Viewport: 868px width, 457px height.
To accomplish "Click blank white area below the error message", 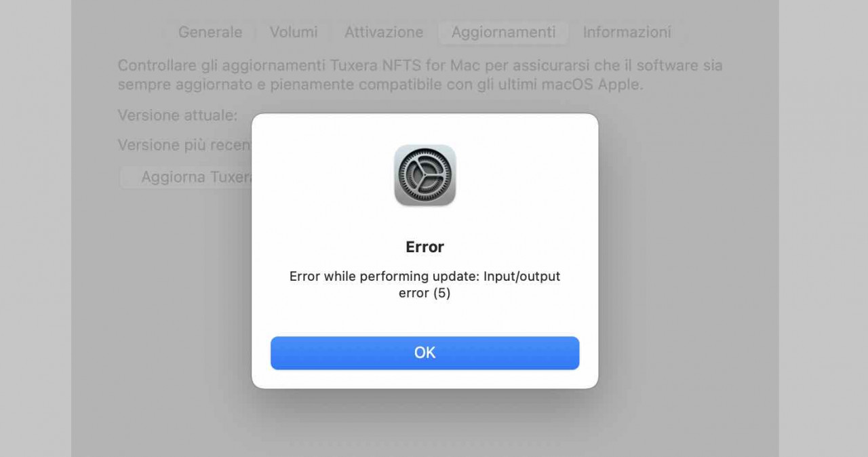I will tap(425, 319).
